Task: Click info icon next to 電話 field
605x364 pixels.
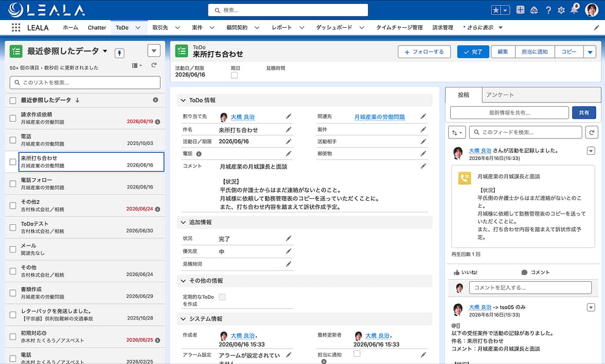Action: coord(199,154)
